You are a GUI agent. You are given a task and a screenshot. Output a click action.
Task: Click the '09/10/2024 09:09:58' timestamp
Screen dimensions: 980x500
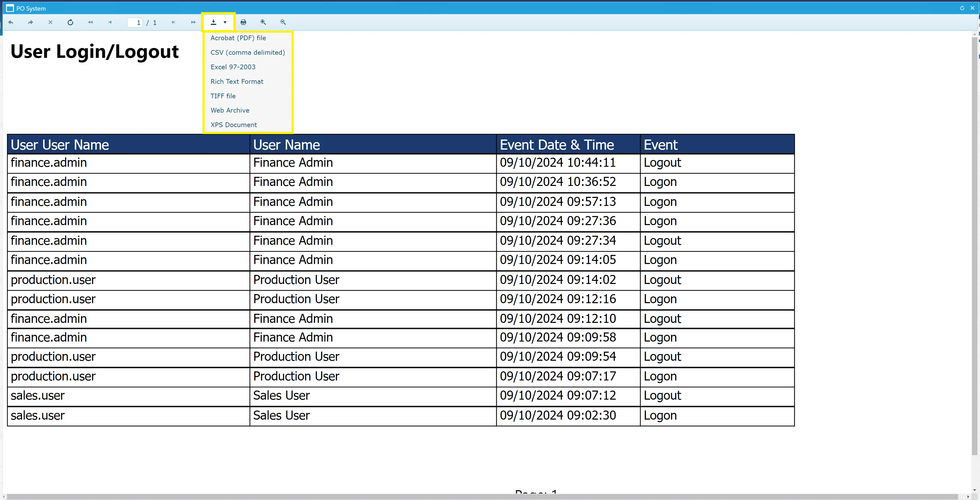558,338
